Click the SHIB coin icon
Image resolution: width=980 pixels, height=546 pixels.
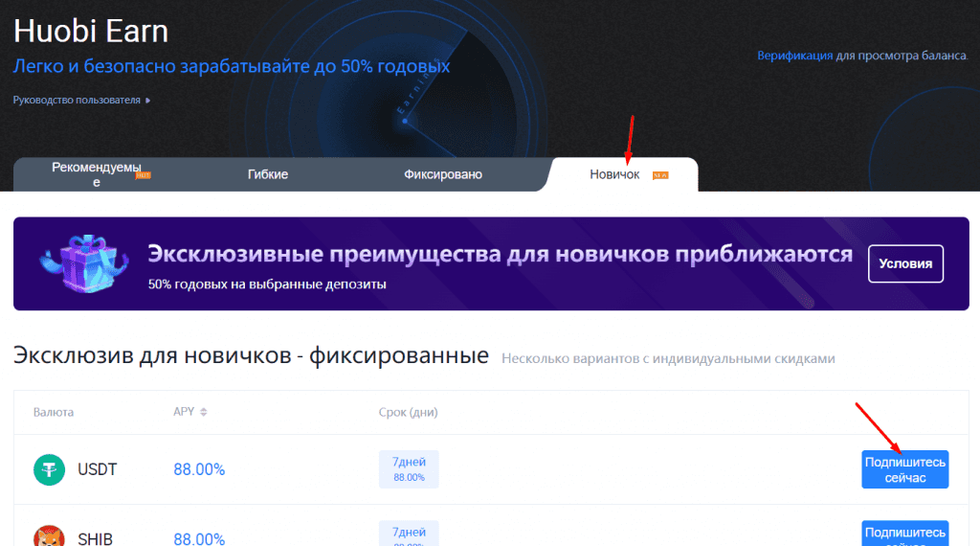point(50,536)
